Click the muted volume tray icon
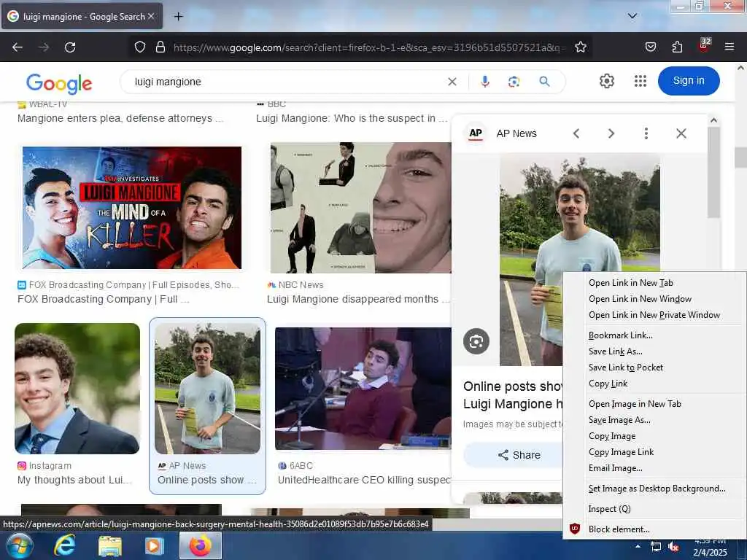This screenshot has width=747, height=560. pos(673,547)
